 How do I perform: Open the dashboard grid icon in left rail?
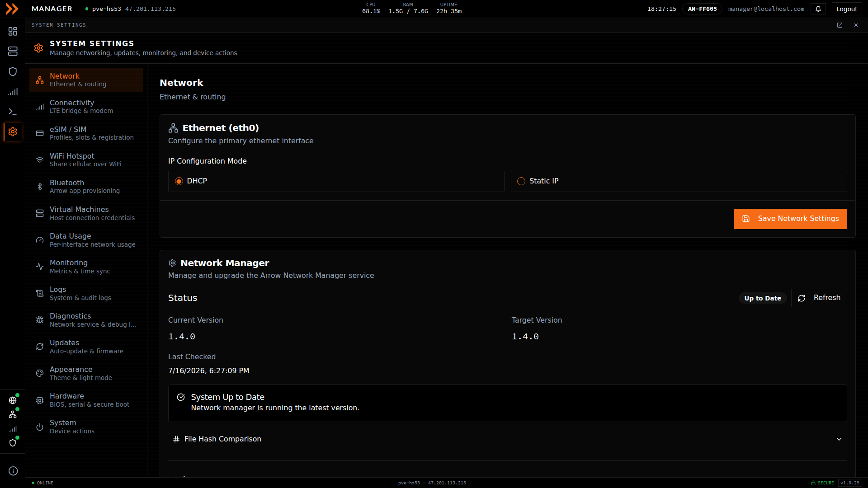(x=13, y=31)
